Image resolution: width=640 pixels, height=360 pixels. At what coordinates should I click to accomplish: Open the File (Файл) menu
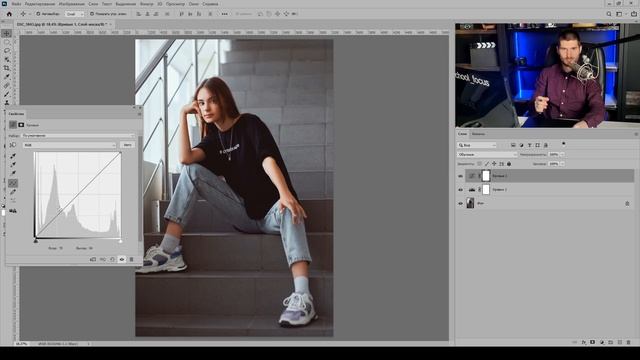[16, 4]
